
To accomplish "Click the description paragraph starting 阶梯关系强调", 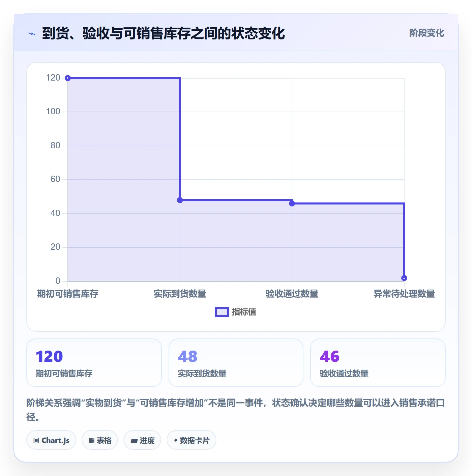I will [x=236, y=410].
